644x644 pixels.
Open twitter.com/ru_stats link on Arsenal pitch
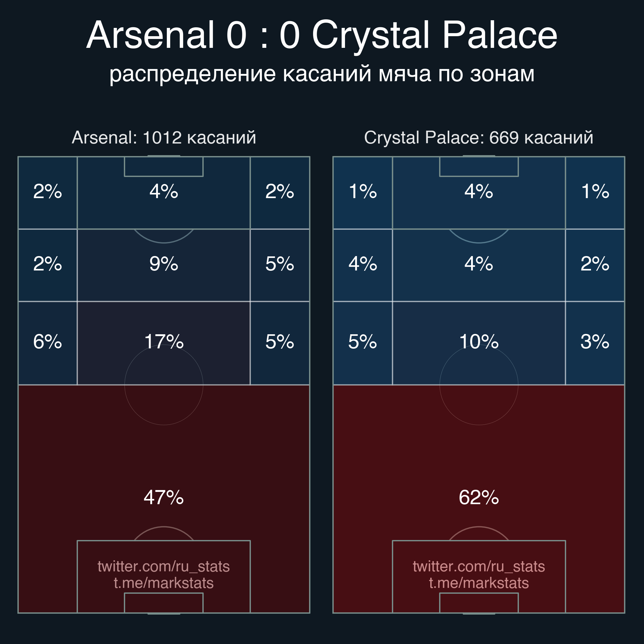(x=163, y=566)
